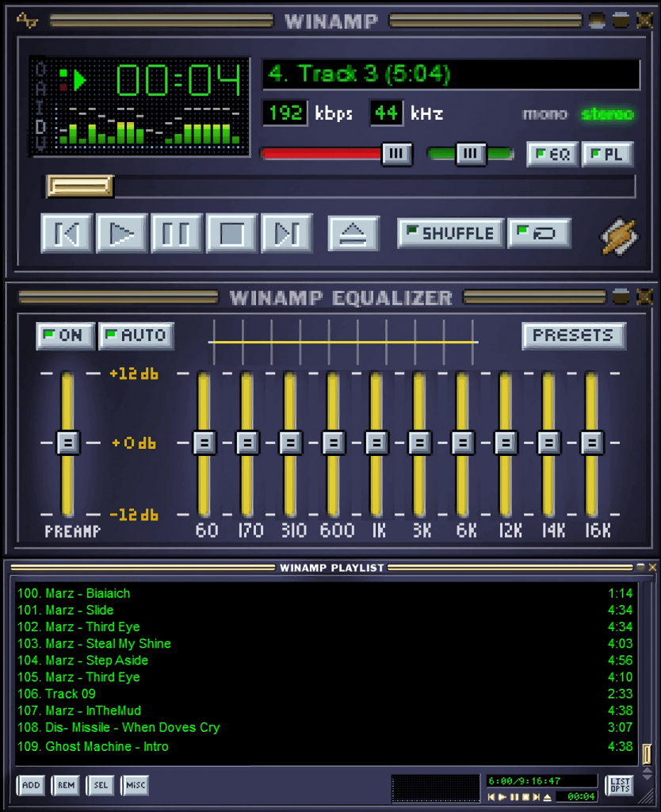This screenshot has width=661, height=812.
Task: Select playlist entry 100. Marz - Biaiaich
Action: tap(325, 593)
